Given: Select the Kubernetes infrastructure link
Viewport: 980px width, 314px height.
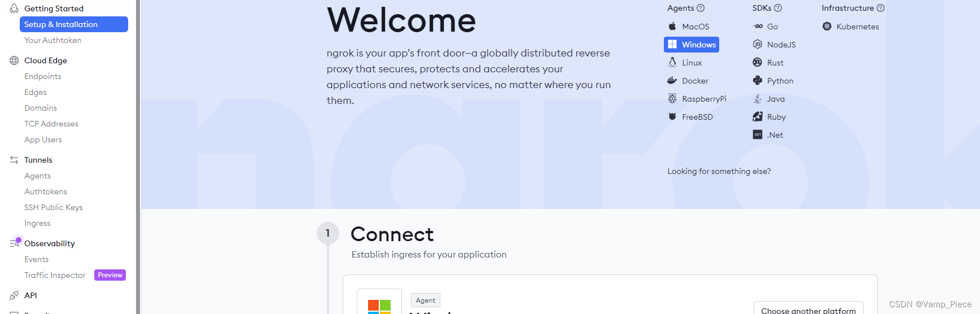Looking at the screenshot, I should [x=858, y=27].
